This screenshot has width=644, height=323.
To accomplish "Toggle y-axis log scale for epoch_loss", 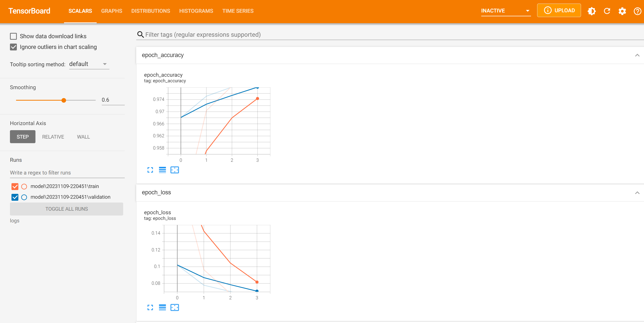I will pyautogui.click(x=162, y=307).
